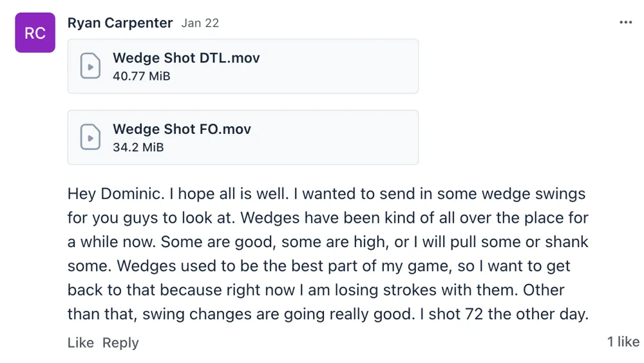The height and width of the screenshot is (363, 644).
Task: Click the video file icon for Wedge Shot DTL.mov
Action: pos(90,66)
